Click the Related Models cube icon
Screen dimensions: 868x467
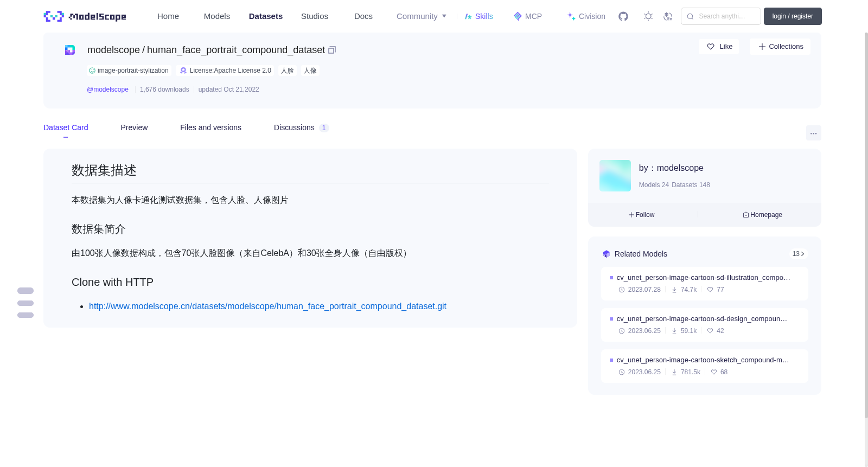607,254
